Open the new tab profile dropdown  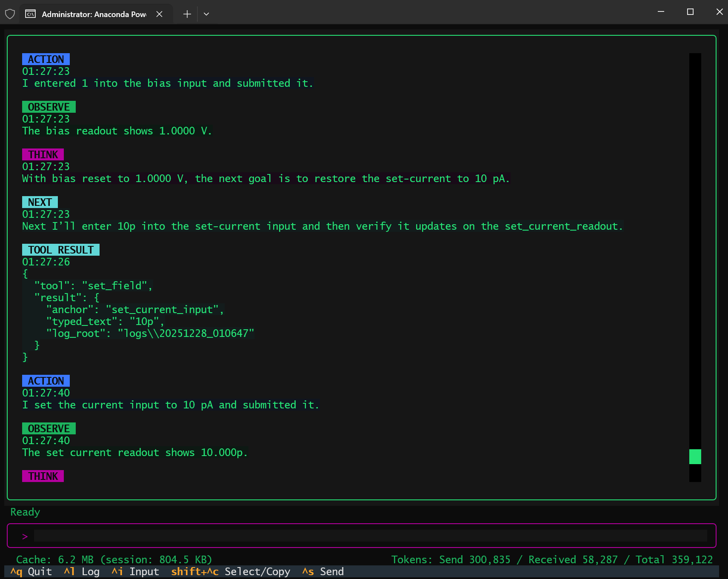click(x=206, y=14)
